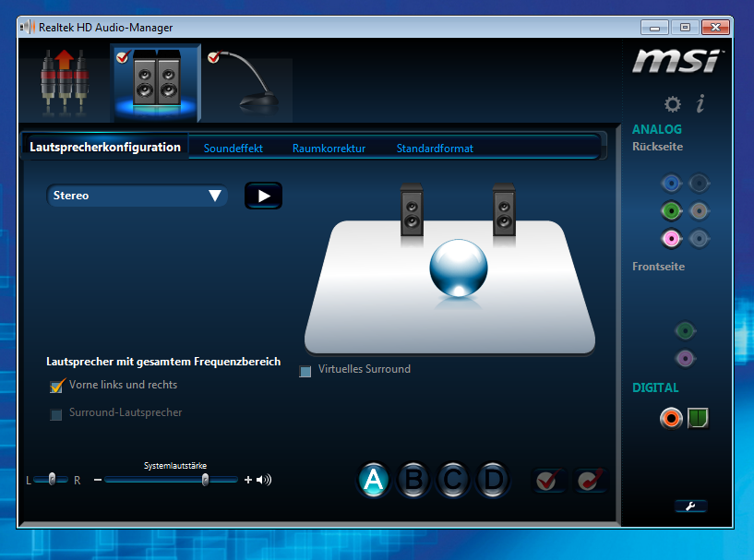Switch to the Standardformat tab

tap(435, 149)
